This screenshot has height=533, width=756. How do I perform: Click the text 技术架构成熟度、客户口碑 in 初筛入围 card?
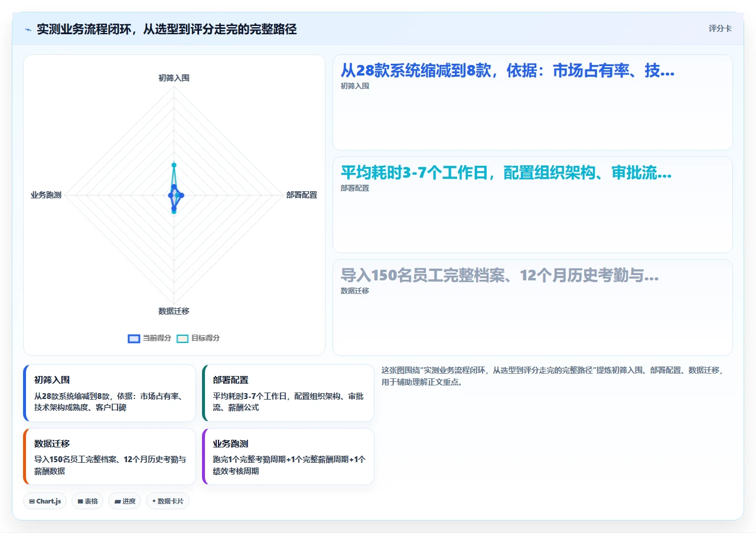tap(80, 407)
